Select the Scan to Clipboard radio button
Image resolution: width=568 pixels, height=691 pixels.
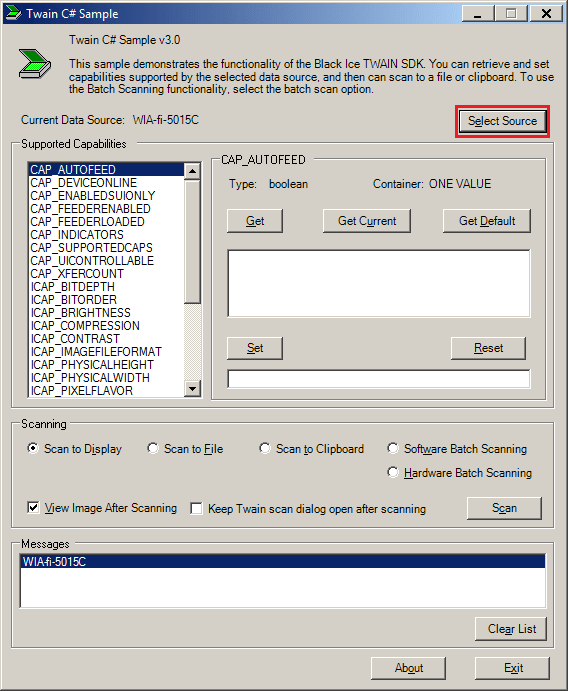click(x=264, y=448)
